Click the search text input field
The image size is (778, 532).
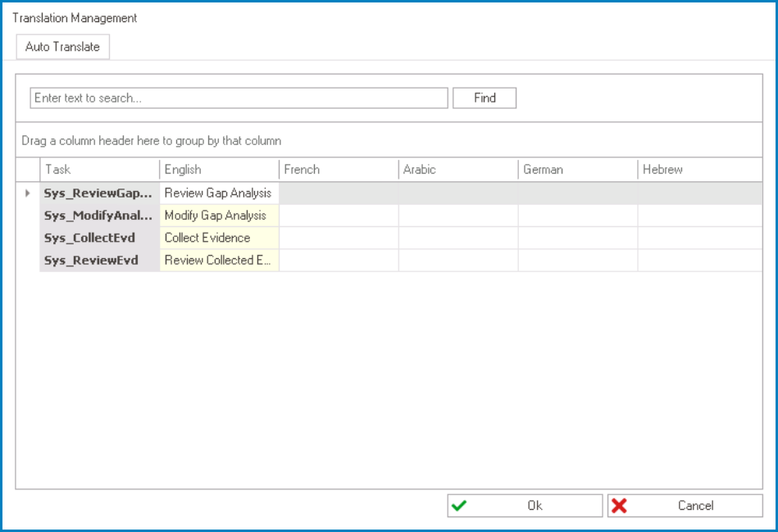238,98
